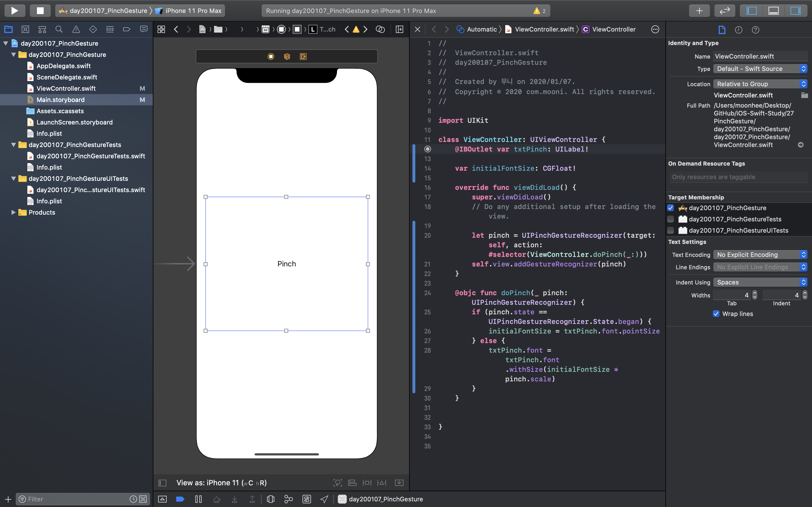The image size is (812, 507).
Task: Open the Source Control navigator
Action: coord(25,30)
